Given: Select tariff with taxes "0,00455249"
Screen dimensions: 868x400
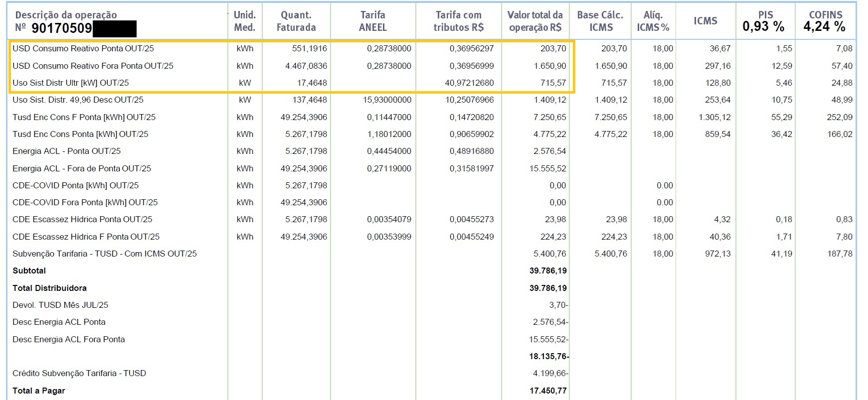Looking at the screenshot, I should point(472,237).
